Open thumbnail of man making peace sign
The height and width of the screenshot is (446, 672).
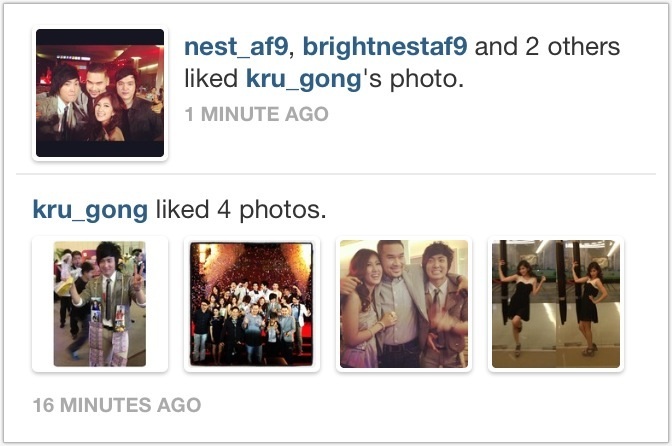point(100,304)
